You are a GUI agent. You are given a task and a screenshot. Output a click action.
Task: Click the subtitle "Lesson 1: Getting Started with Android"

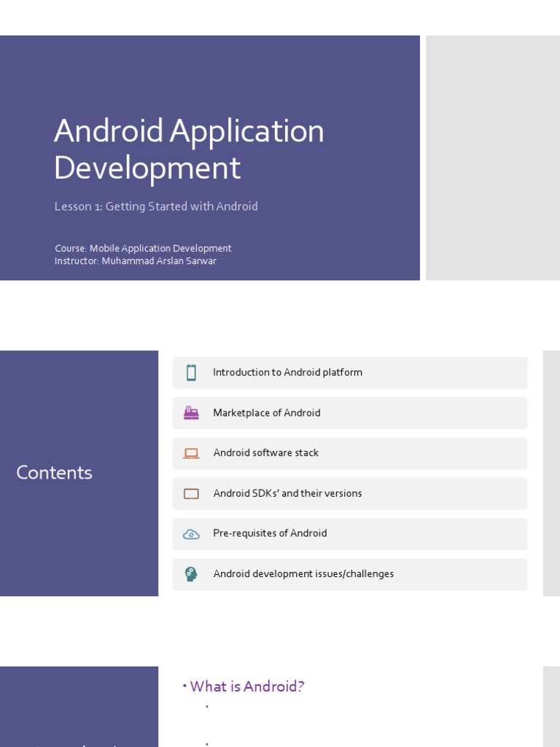(x=156, y=206)
